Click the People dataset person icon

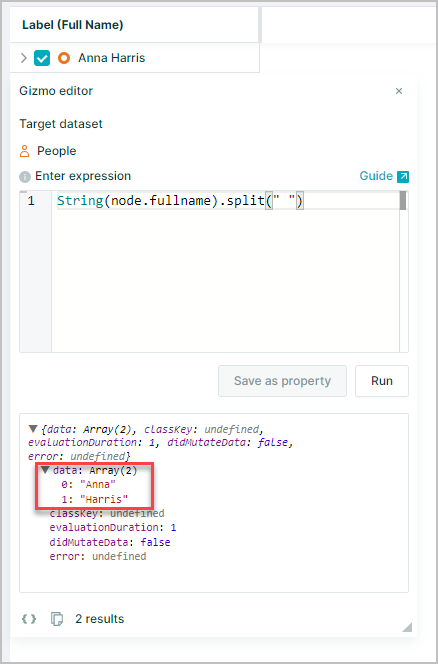click(25, 151)
